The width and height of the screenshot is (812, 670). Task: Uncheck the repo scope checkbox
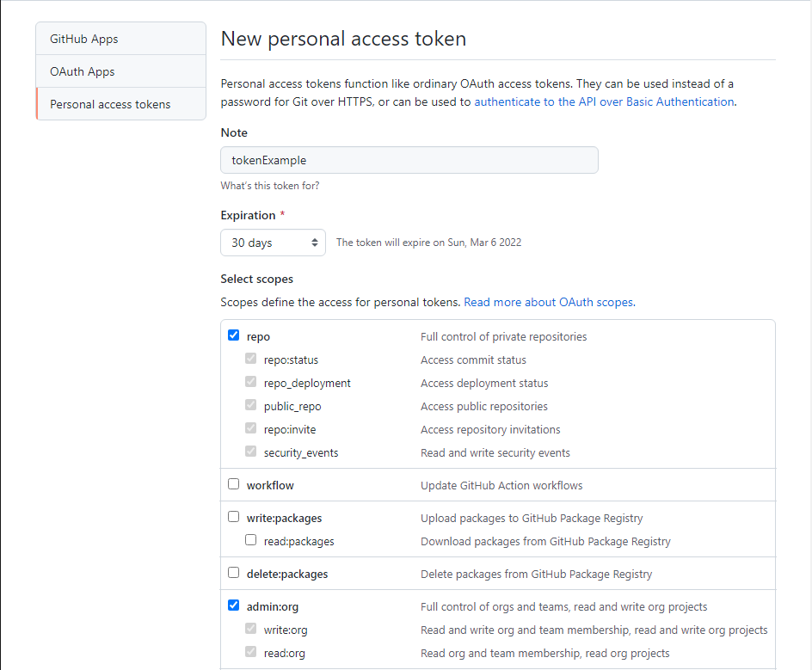[x=234, y=335]
